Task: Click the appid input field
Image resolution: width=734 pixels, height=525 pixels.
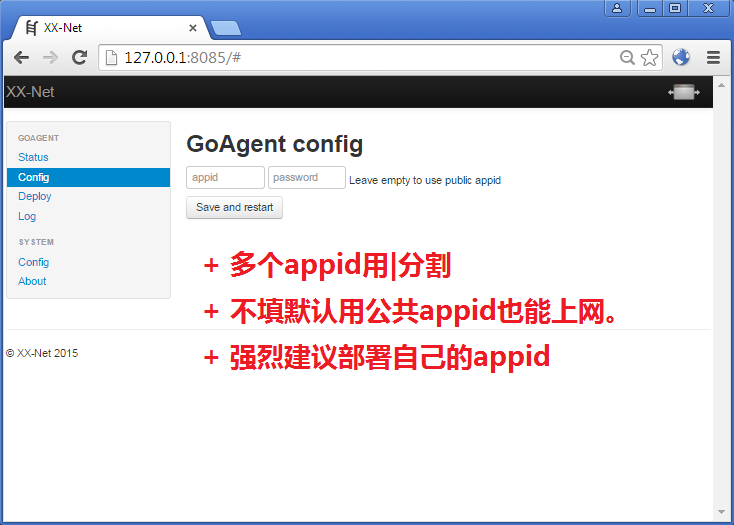Action: 225,177
